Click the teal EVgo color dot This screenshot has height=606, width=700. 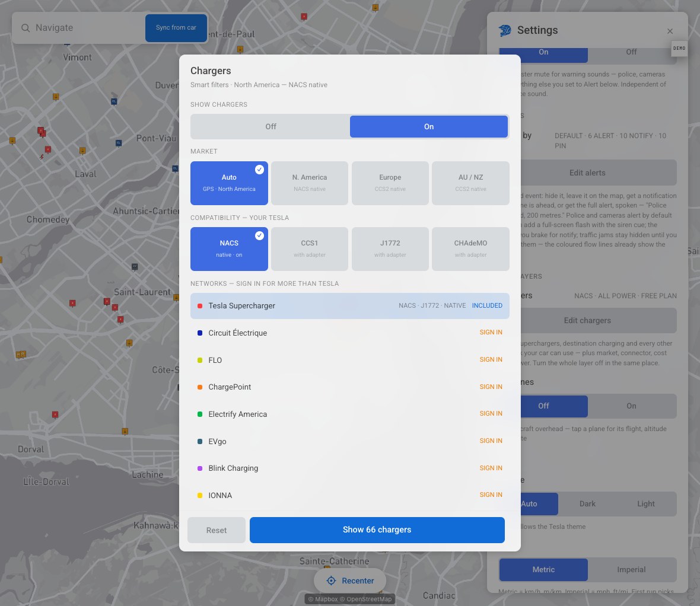coord(200,441)
